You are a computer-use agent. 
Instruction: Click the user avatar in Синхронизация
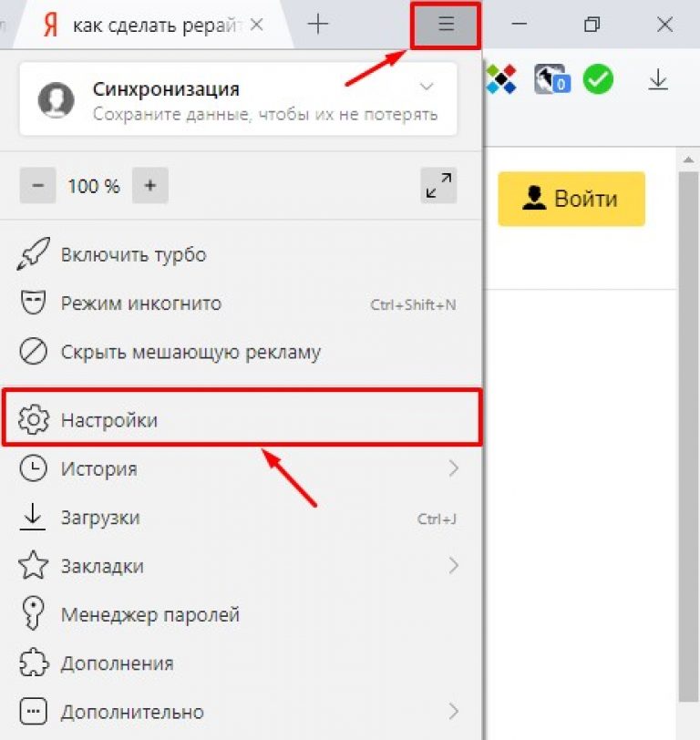click(56, 99)
